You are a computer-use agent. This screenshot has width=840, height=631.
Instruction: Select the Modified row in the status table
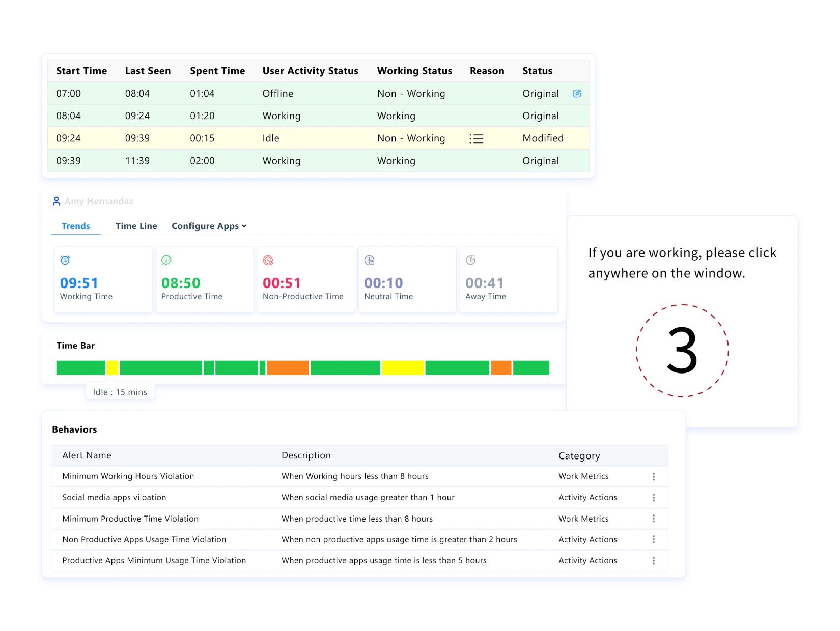[305, 138]
